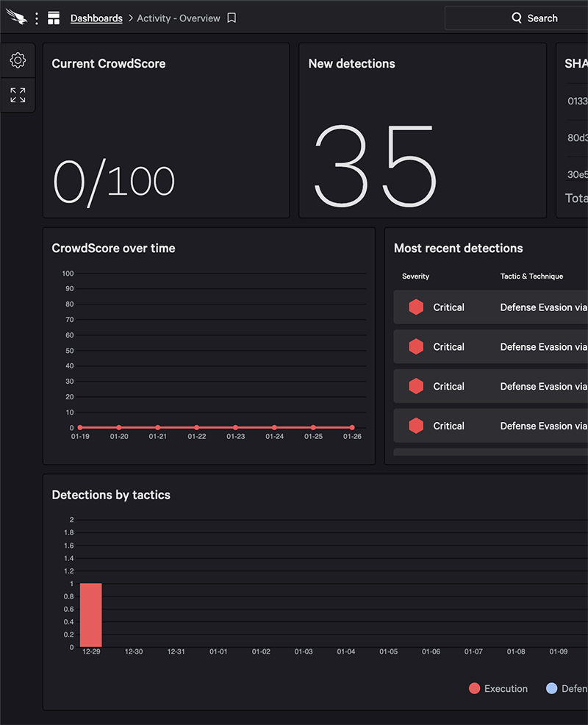Select the 01-26 CrowdScore data point

pos(352,427)
